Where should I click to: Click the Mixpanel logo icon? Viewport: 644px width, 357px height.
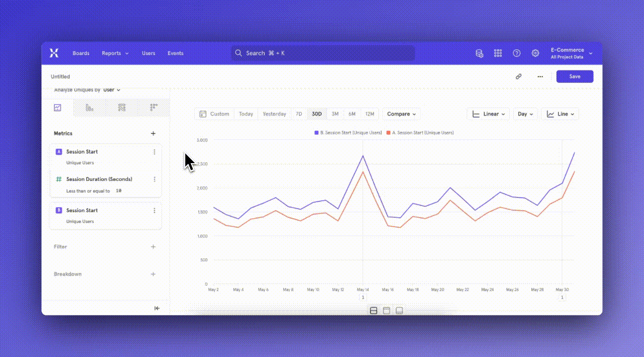pyautogui.click(x=54, y=53)
